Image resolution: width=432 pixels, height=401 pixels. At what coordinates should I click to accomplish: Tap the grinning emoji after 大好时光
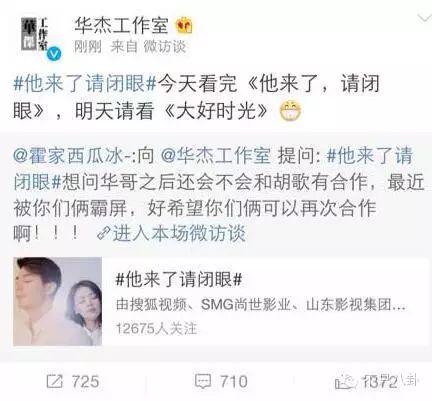(291, 111)
